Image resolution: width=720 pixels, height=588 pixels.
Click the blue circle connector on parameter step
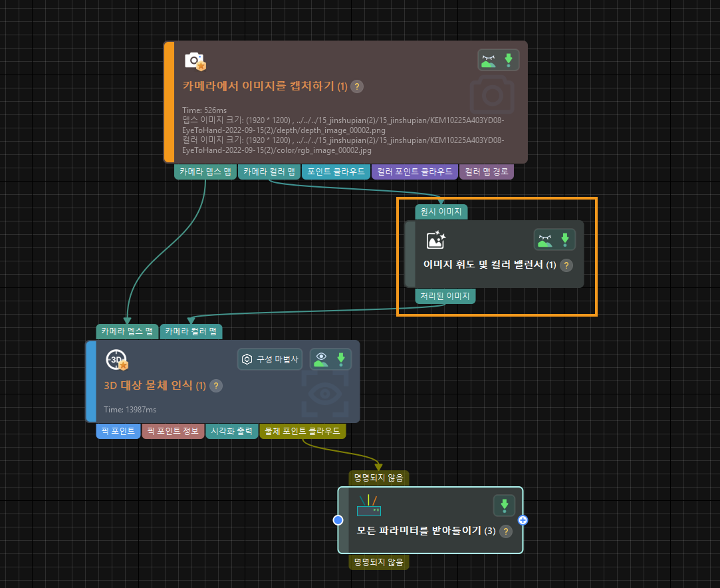338,520
